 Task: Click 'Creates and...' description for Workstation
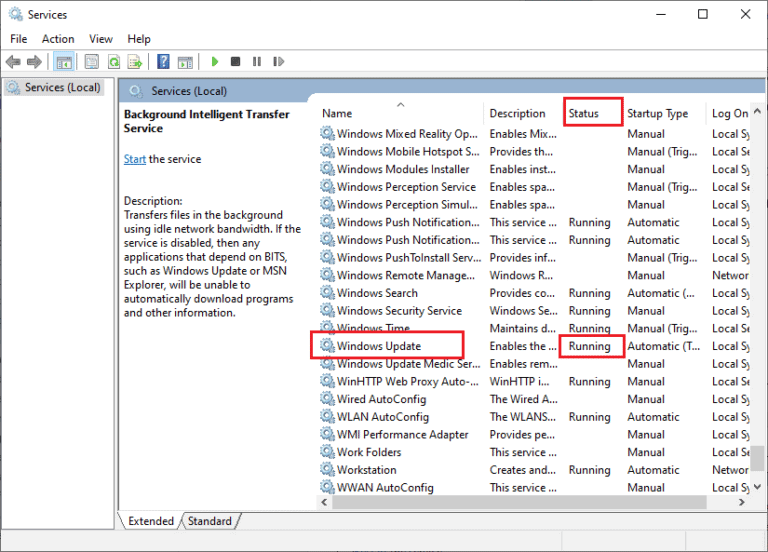(x=522, y=470)
